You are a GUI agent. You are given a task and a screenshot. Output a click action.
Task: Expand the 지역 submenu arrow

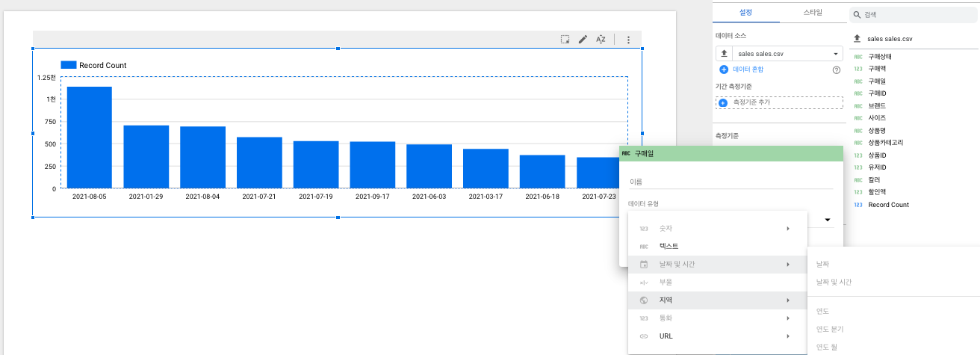[x=788, y=300]
